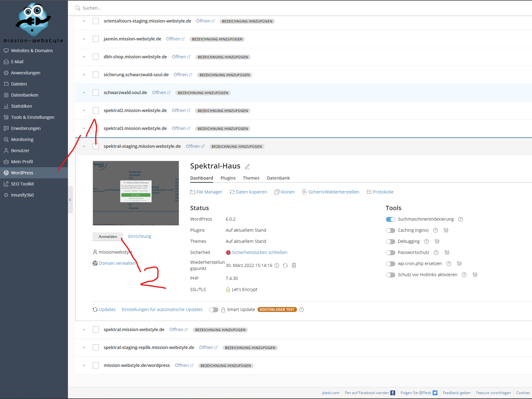Click the refresh icon beside the restore point date

tap(285, 265)
